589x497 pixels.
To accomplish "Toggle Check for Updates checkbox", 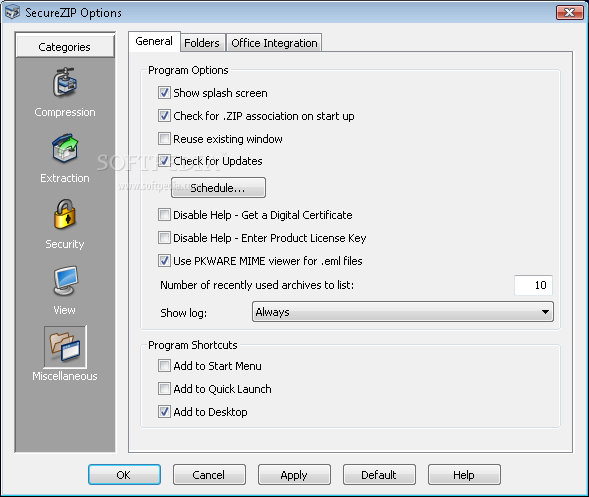I will tap(164, 161).
